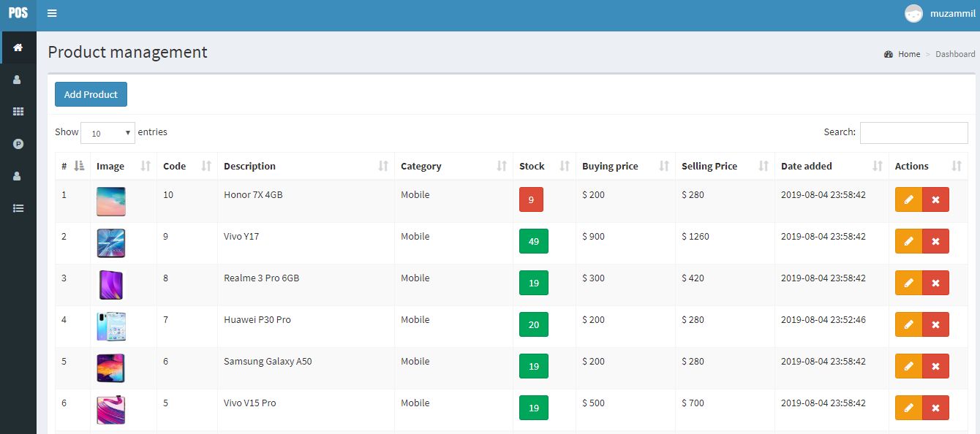This screenshot has height=434, width=980.
Task: Sort products by Description column
Action: click(305, 167)
